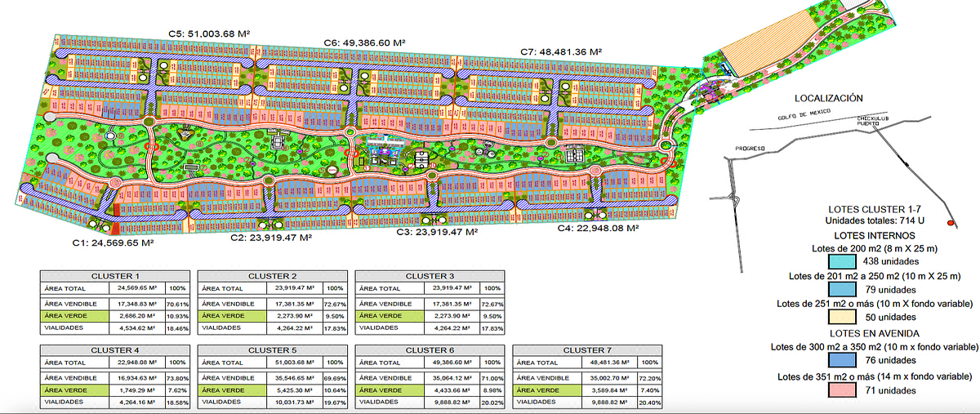This screenshot has height=414, width=980.
Task: Click the LOTES CLUSTER 1-7 legend title
Action: 874,209
